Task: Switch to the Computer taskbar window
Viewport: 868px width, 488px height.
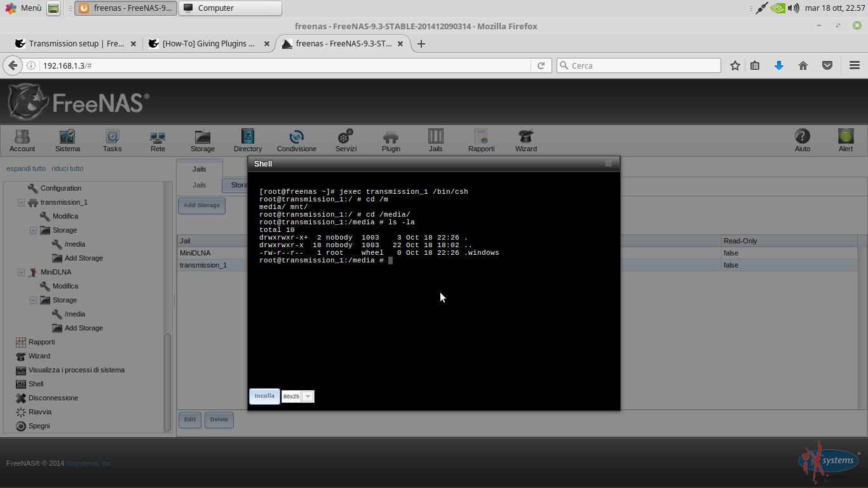Action: tap(230, 8)
